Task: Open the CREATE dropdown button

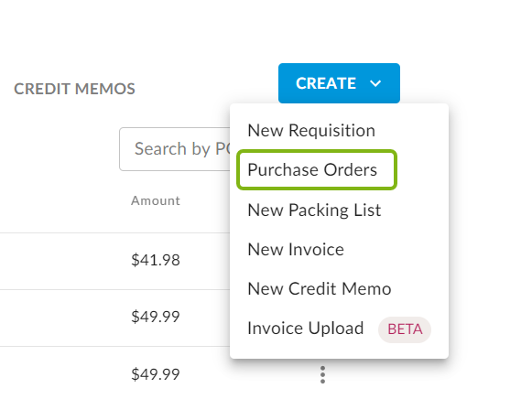Action: coord(339,83)
